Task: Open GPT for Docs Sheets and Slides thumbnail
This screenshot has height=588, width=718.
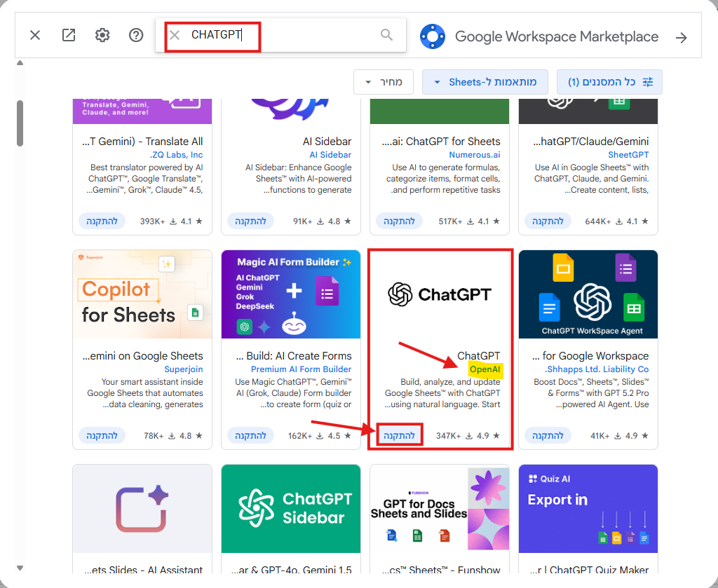Action: pos(440,509)
